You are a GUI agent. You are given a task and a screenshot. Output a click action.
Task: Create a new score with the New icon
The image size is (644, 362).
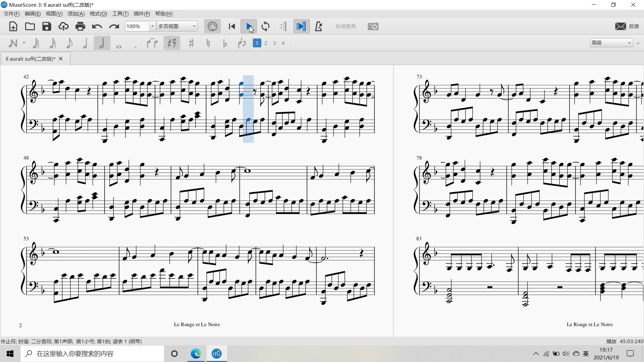(13, 26)
